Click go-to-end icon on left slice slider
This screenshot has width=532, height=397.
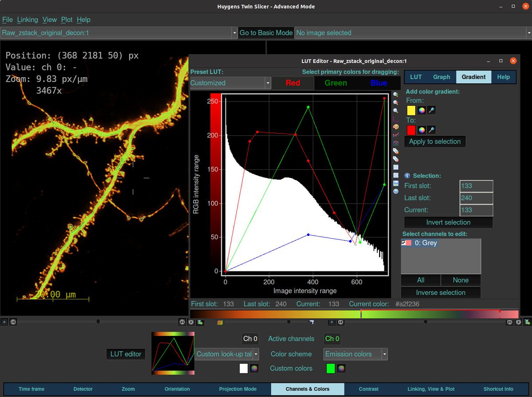click(x=182, y=322)
